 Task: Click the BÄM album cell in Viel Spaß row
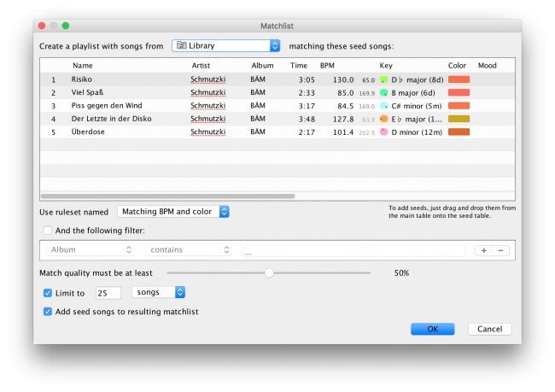coord(258,92)
